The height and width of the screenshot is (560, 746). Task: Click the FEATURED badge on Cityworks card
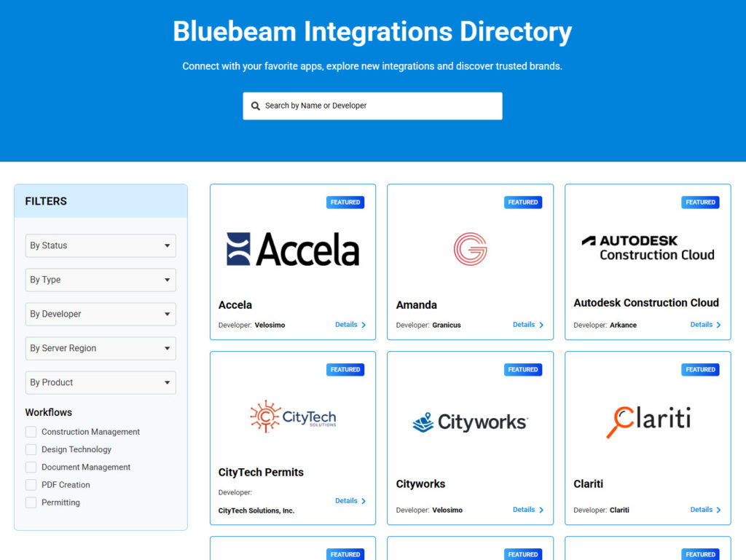click(x=523, y=370)
